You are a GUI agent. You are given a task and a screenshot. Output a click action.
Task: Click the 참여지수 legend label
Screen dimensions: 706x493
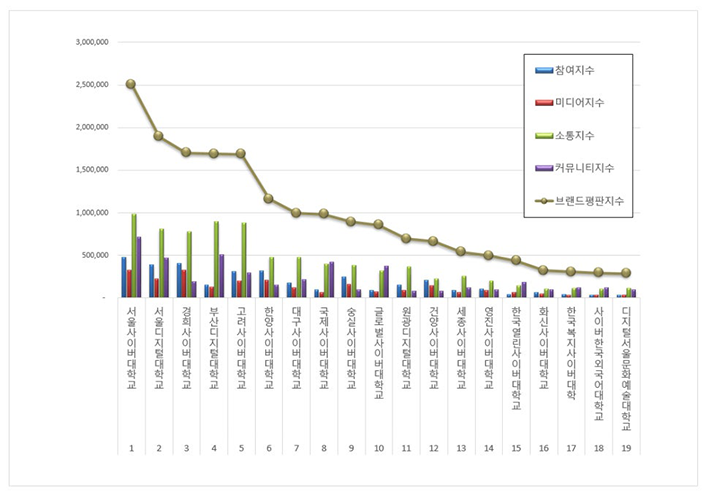(x=574, y=70)
